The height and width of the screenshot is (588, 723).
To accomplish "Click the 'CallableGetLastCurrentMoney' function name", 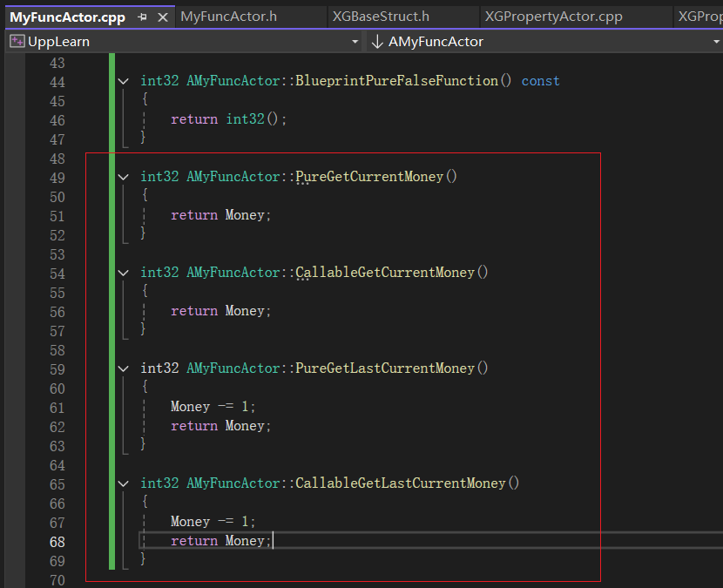I will pos(401,483).
